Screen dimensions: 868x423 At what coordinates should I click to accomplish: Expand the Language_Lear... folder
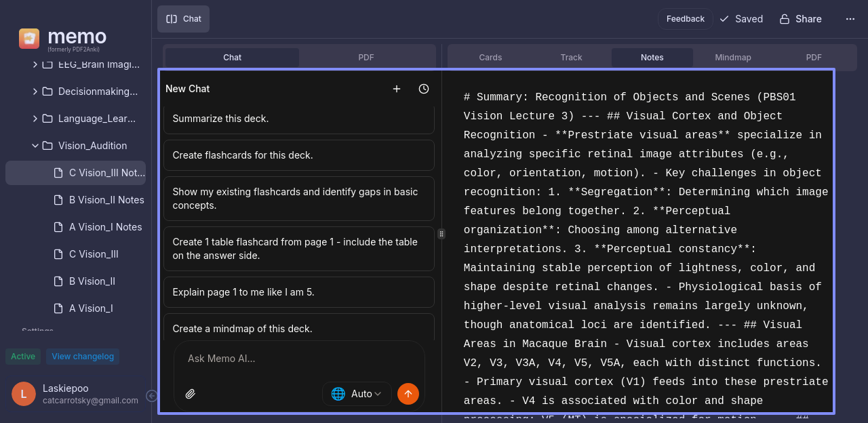pos(35,119)
